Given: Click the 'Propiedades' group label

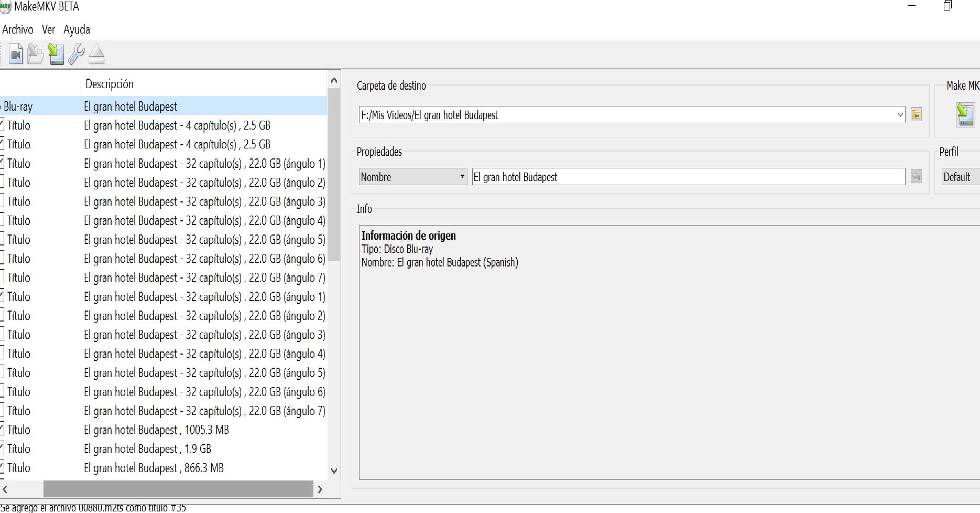Looking at the screenshot, I should (379, 152).
